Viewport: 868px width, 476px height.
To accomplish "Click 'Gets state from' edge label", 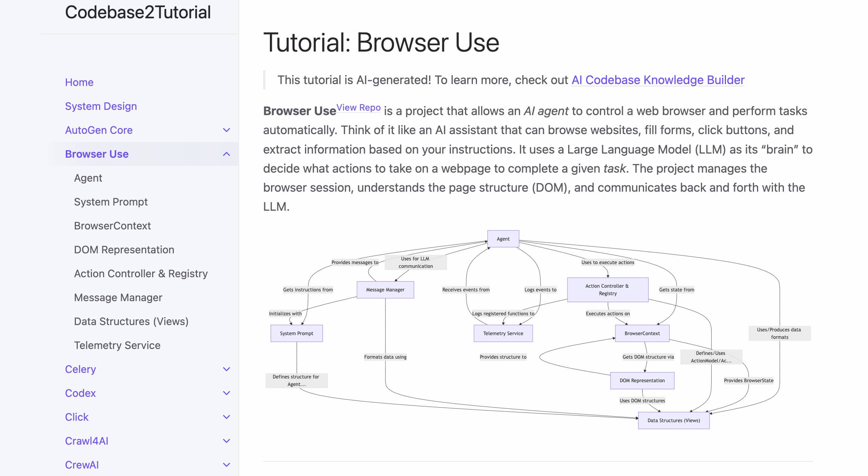I will click(677, 290).
